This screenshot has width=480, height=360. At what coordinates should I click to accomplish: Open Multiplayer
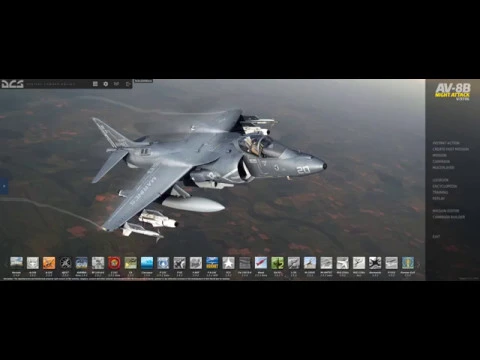tap(443, 167)
